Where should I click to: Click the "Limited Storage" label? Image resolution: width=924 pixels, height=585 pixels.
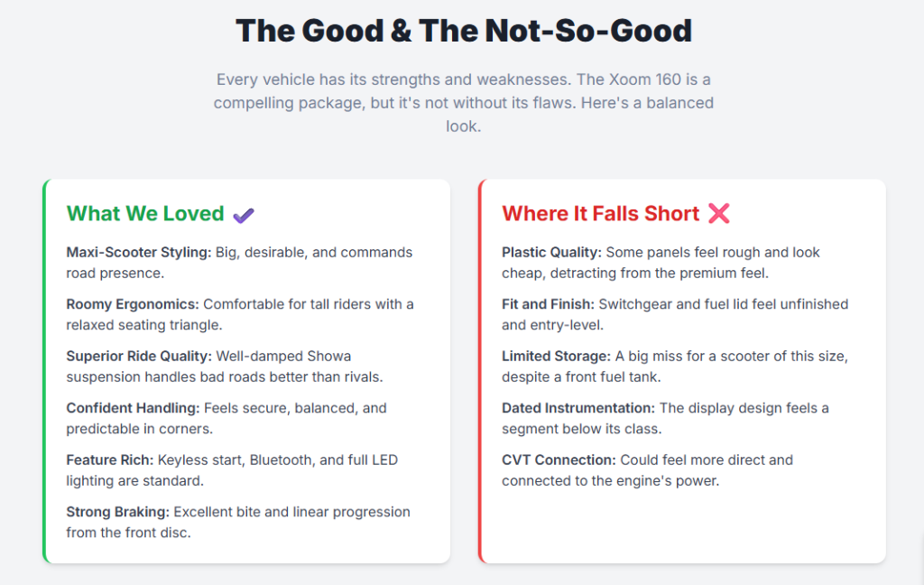(556, 357)
